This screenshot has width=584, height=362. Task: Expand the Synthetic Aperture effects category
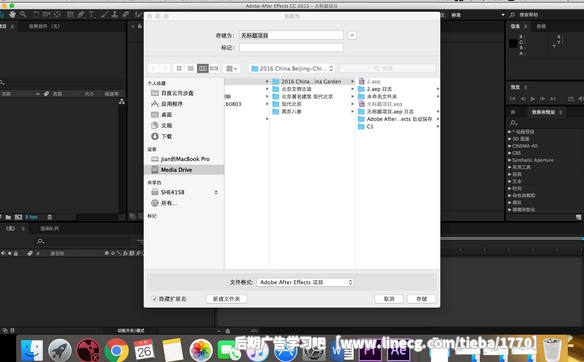click(510, 160)
